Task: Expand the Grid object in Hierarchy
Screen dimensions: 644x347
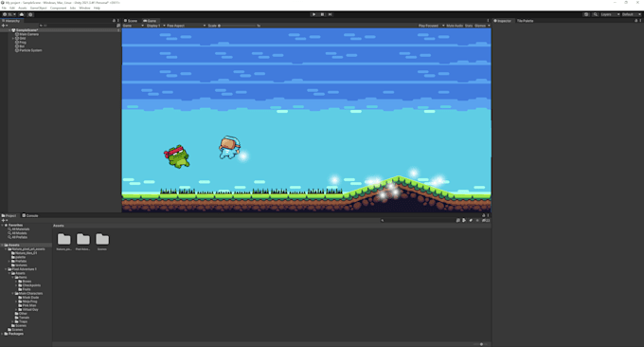Action: [x=13, y=38]
